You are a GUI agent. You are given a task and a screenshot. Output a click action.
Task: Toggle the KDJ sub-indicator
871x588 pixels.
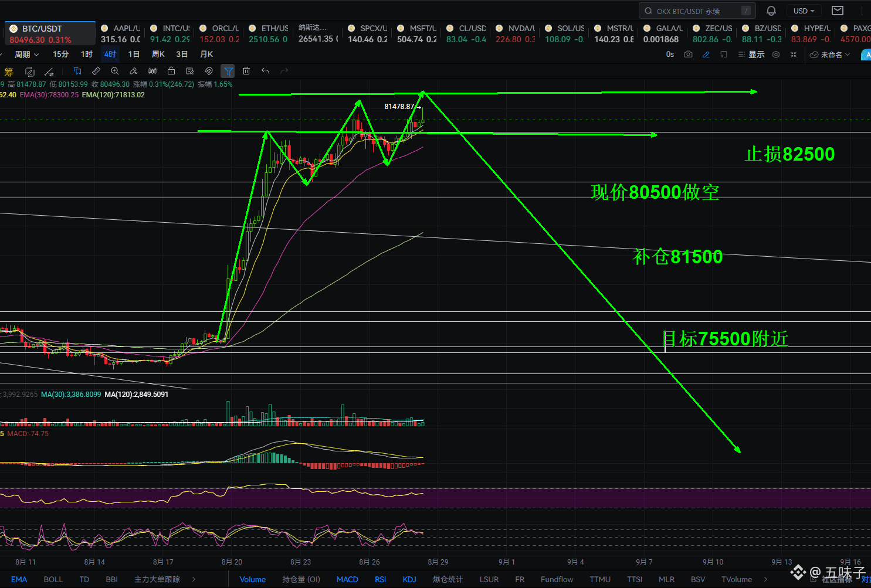point(409,579)
